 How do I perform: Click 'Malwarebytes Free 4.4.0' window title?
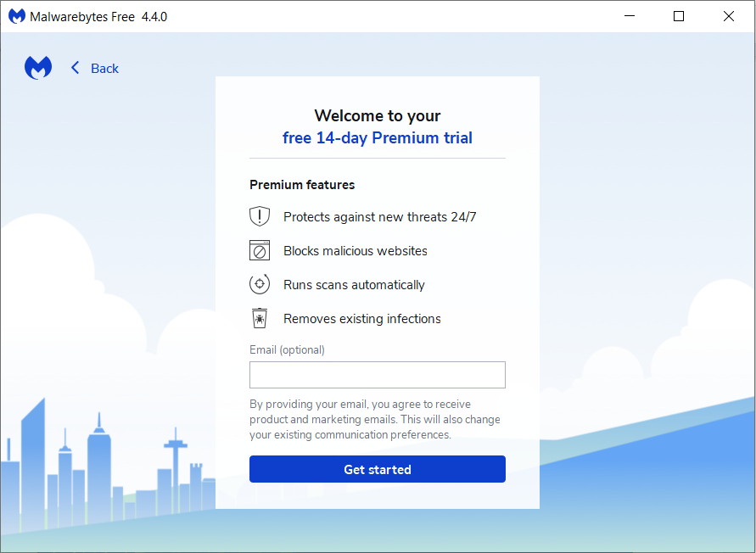click(98, 17)
